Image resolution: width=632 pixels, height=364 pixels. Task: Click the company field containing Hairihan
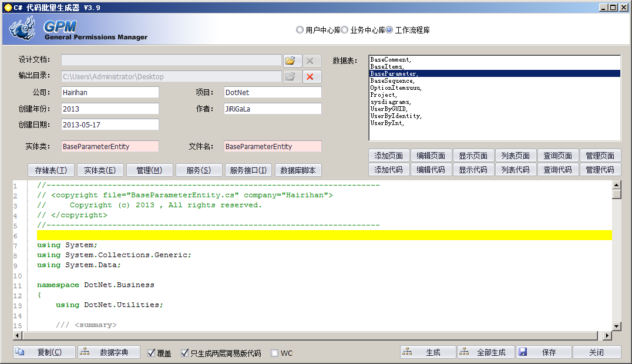click(110, 92)
